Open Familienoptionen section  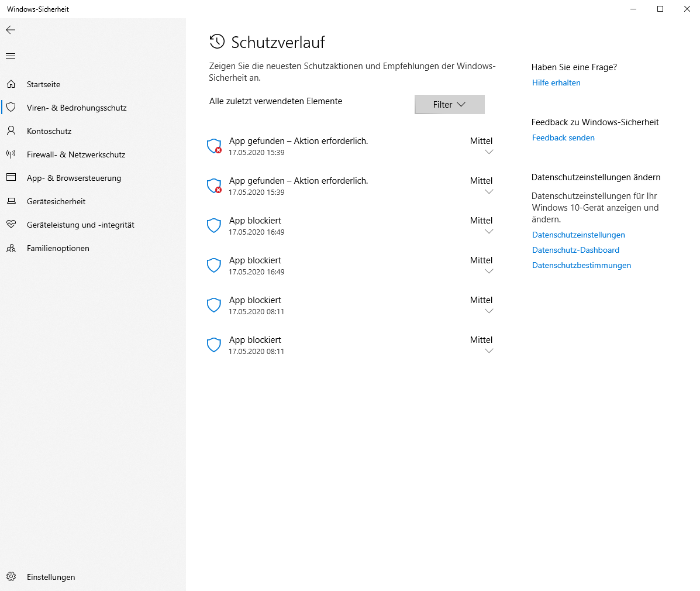pos(93,248)
